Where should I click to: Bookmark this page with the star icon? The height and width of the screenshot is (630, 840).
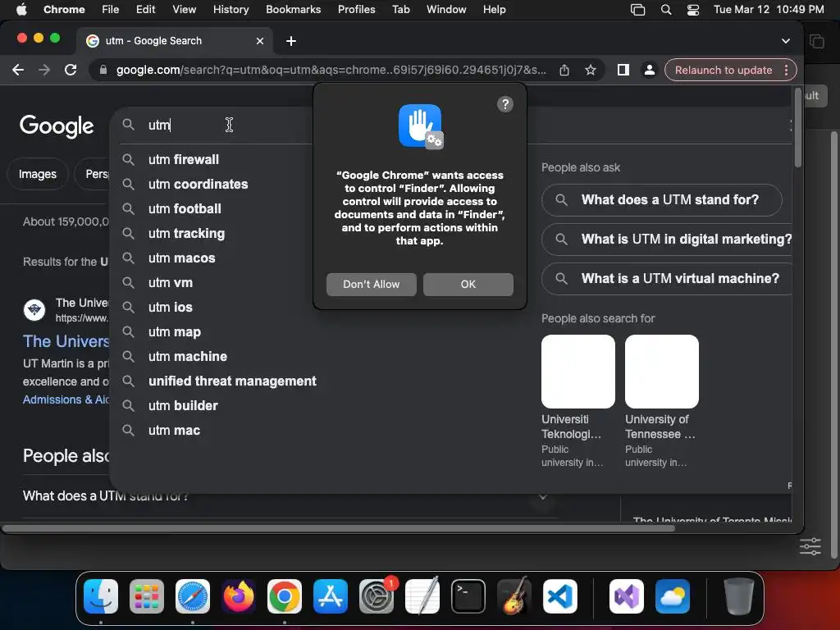pyautogui.click(x=591, y=70)
